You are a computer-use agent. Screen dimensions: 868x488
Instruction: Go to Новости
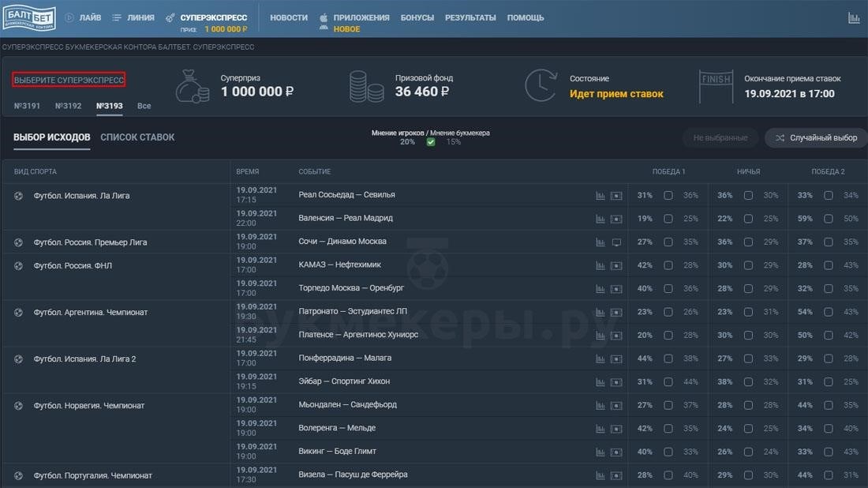tap(288, 17)
